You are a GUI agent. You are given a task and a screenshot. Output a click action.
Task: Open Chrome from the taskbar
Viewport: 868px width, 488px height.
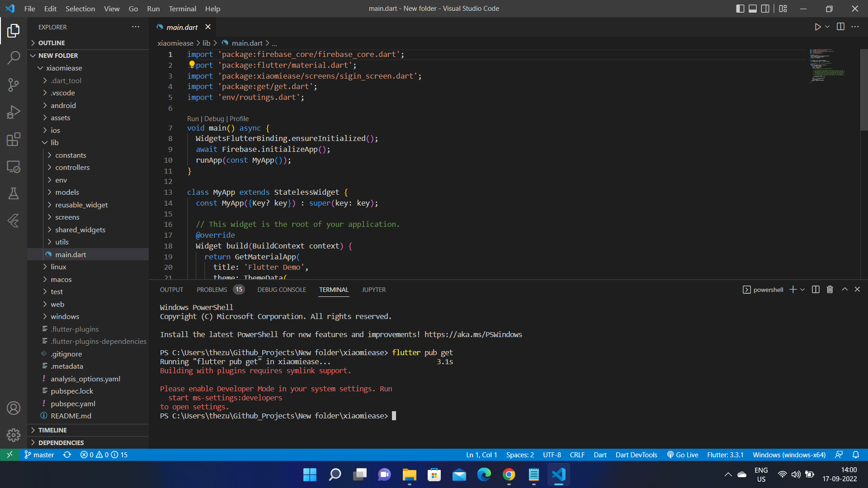click(x=509, y=474)
